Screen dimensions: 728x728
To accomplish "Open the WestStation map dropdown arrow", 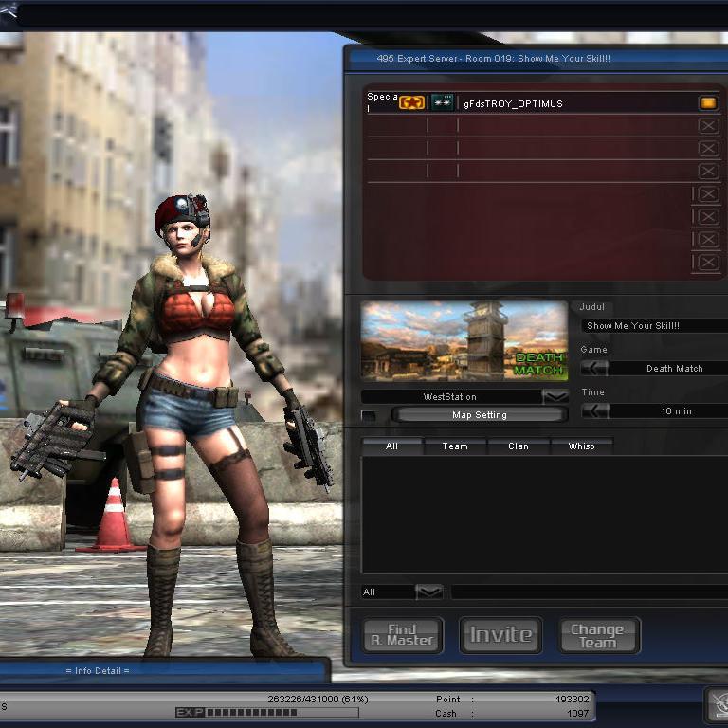I will 555,396.
